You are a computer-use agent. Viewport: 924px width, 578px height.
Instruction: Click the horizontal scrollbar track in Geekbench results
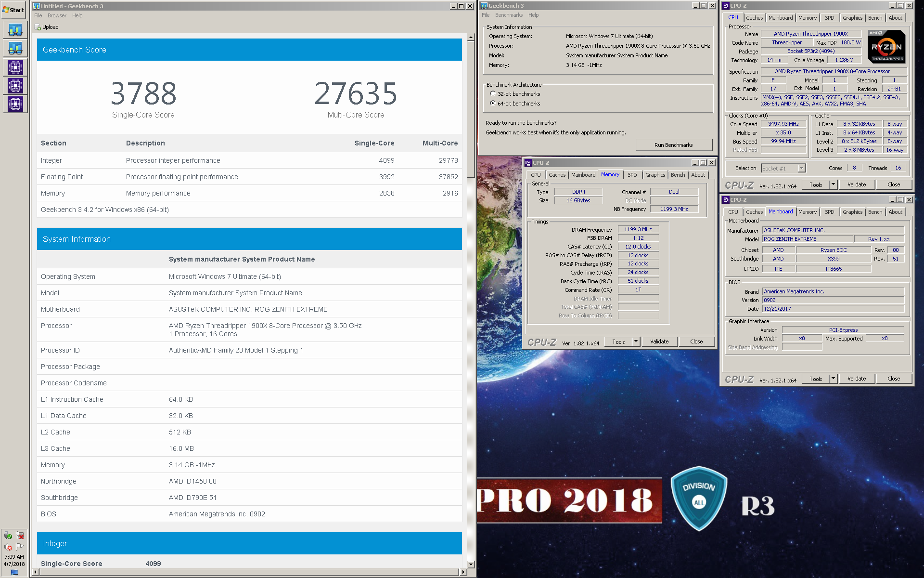249,572
